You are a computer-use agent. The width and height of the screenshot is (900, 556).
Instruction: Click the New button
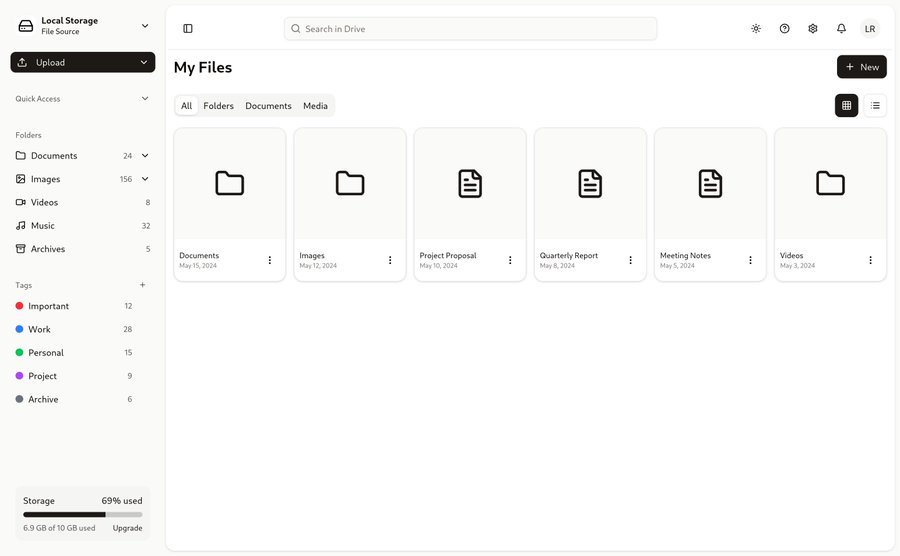tap(861, 67)
